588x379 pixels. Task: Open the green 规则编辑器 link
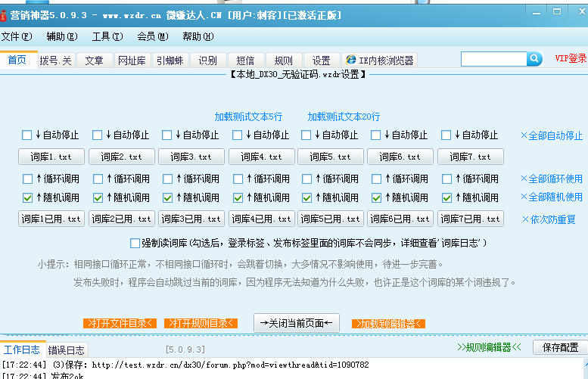pyautogui.click(x=489, y=347)
